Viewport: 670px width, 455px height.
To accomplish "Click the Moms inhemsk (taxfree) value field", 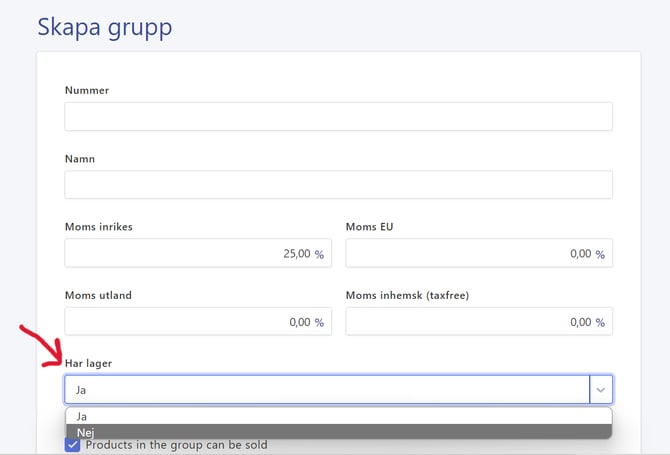I will (470, 322).
